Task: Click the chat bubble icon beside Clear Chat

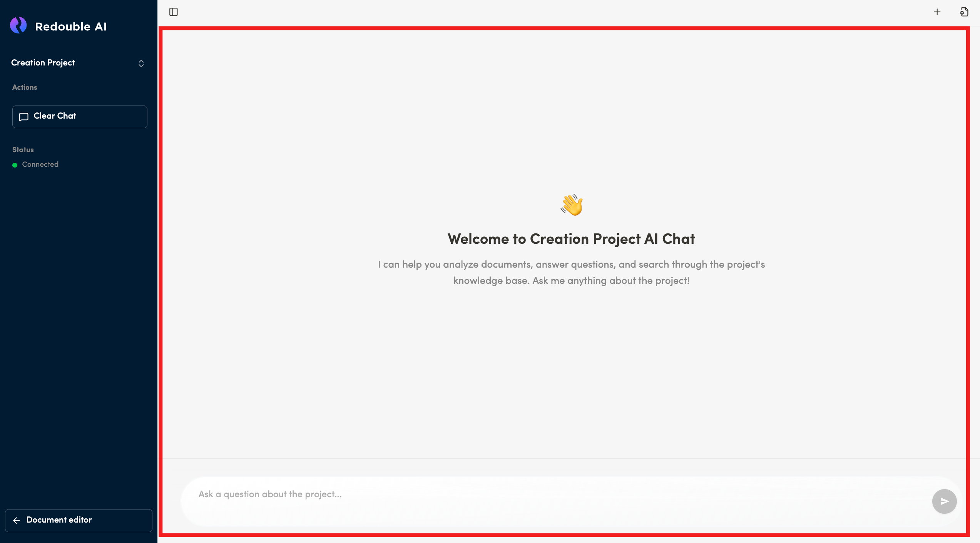Action: (24, 117)
